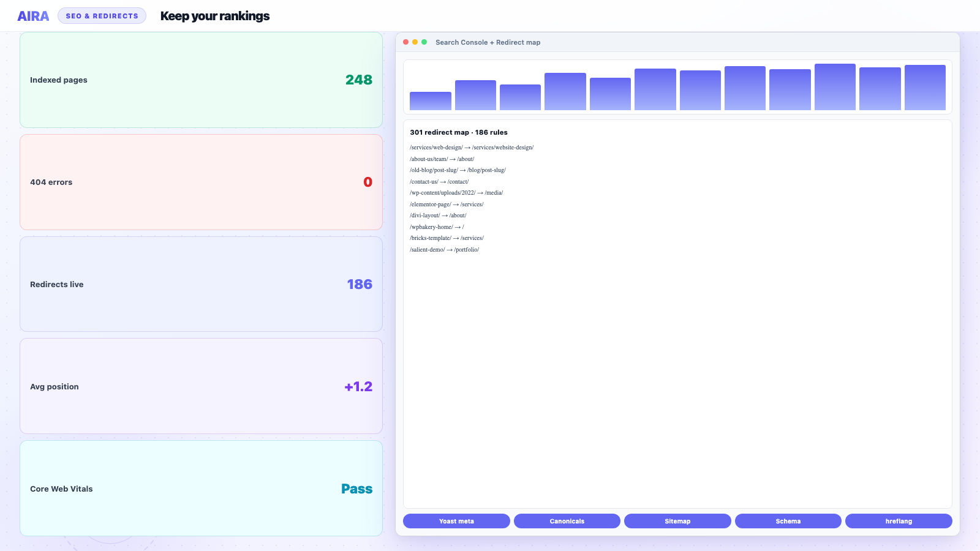
Task: Click the yellow window dot
Action: [415, 42]
